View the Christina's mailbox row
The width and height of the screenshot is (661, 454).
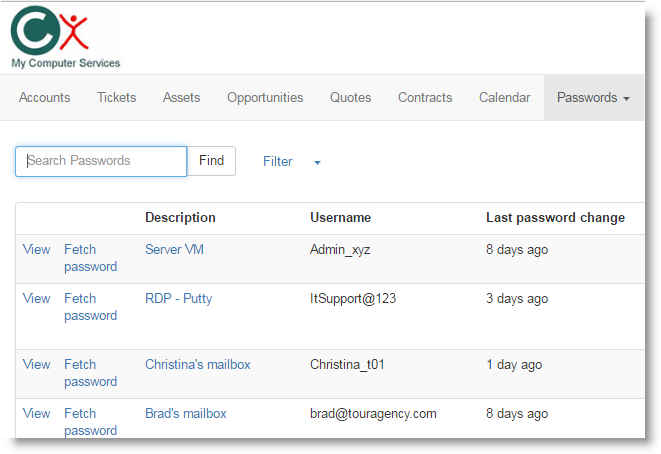click(x=36, y=365)
